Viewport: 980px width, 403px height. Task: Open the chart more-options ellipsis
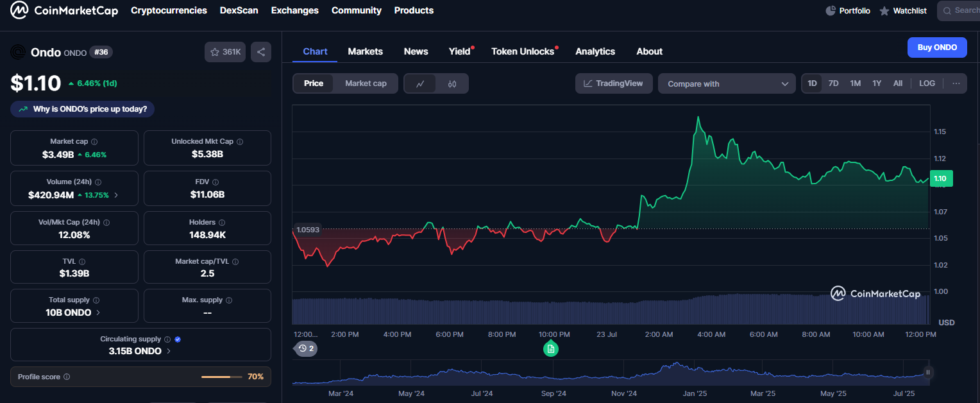point(956,83)
